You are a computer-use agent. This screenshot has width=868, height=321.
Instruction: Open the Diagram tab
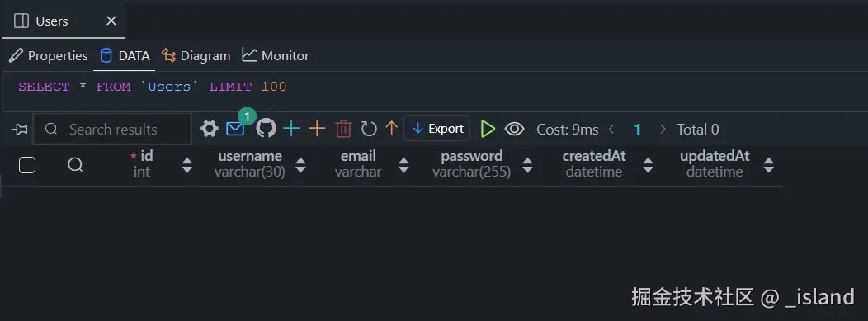pos(196,55)
